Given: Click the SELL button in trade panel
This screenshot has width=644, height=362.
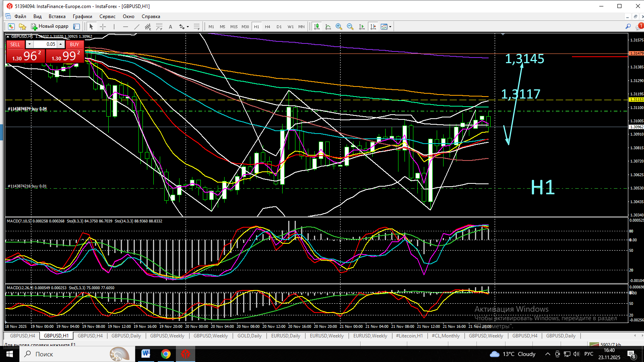Looking at the screenshot, I should tap(15, 44).
